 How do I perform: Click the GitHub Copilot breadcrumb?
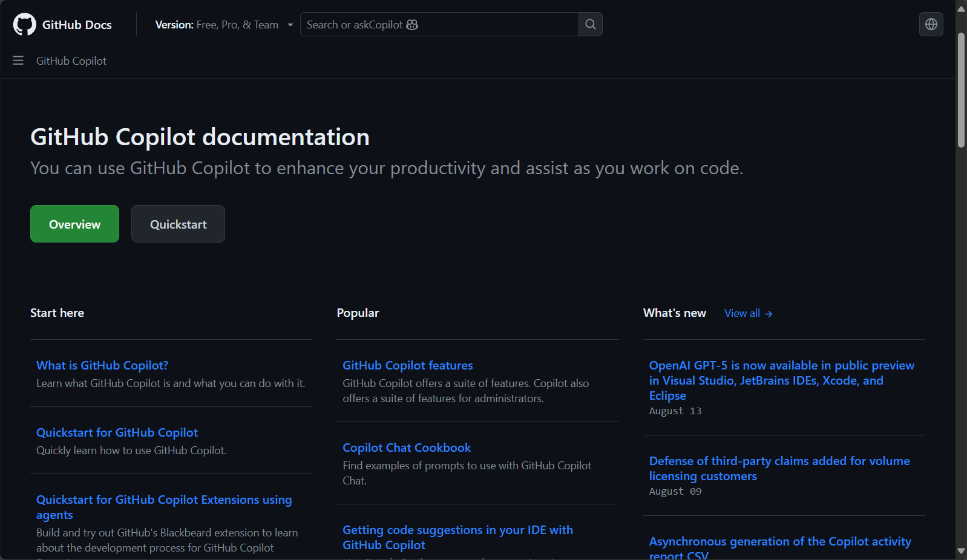(71, 61)
